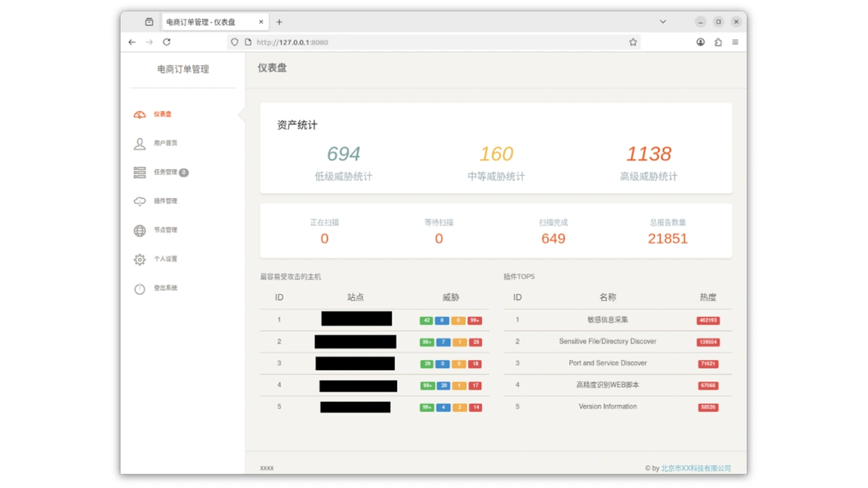Image resolution: width=868 pixels, height=488 pixels.
Task: Go back with the browser back arrow
Action: 132,42
